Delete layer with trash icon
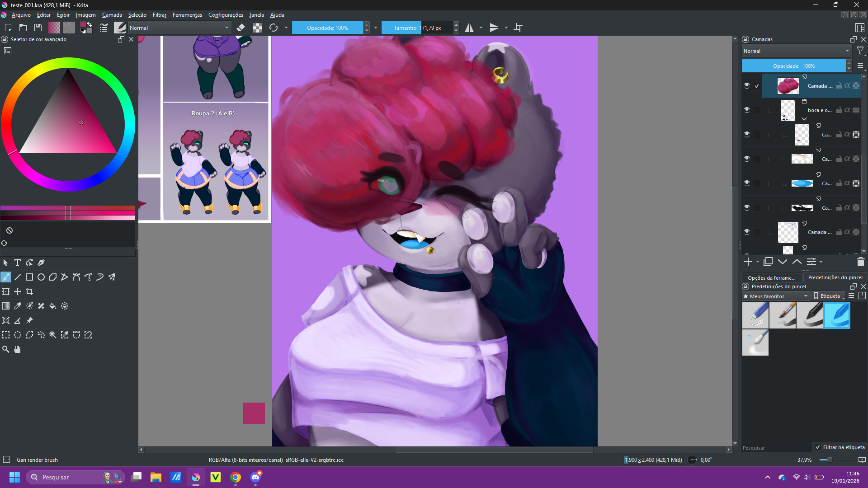 [860, 262]
